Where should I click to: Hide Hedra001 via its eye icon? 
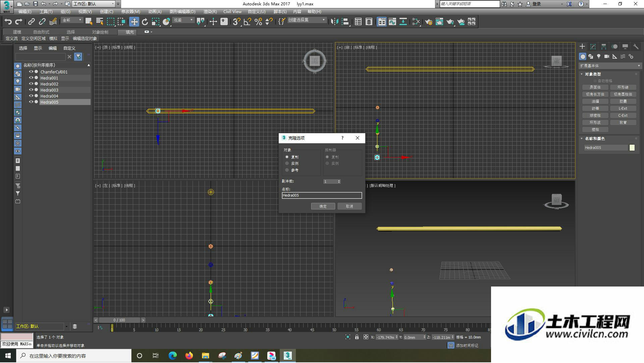click(x=31, y=78)
